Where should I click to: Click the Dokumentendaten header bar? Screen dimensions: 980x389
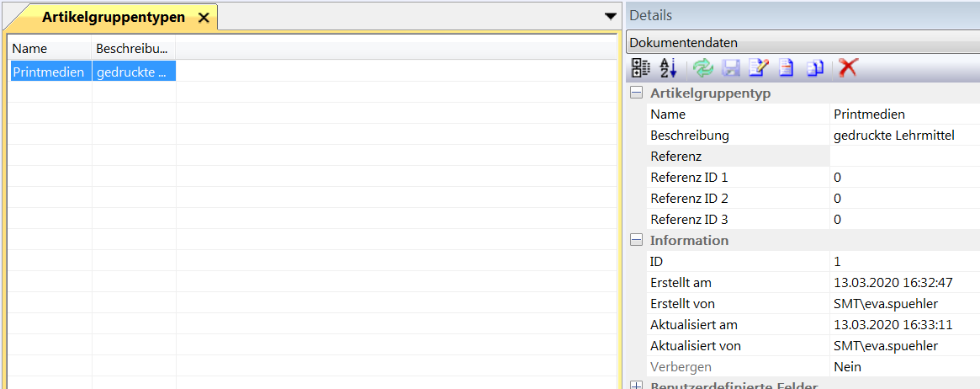coord(803,42)
